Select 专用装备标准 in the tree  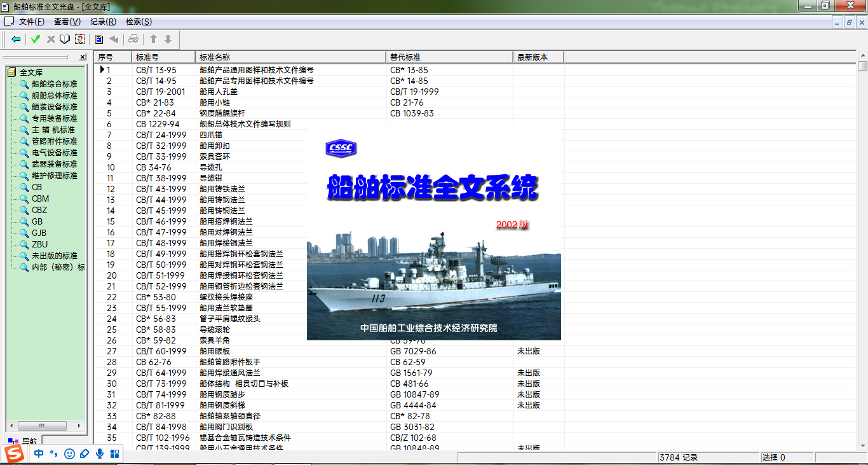pyautogui.click(x=55, y=118)
